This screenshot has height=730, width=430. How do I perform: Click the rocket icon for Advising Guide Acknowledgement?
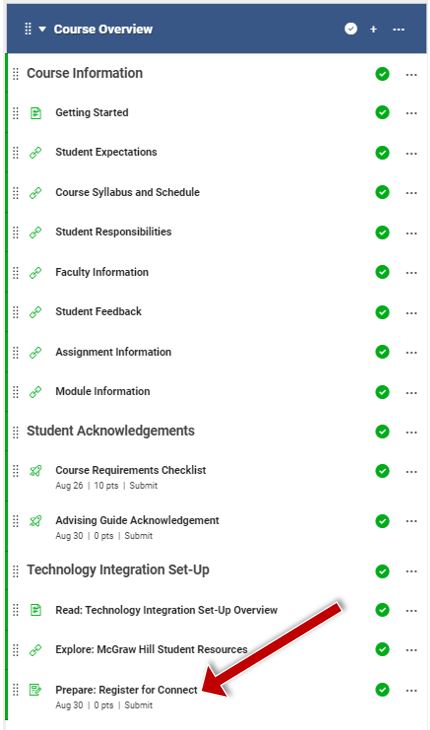point(35,521)
